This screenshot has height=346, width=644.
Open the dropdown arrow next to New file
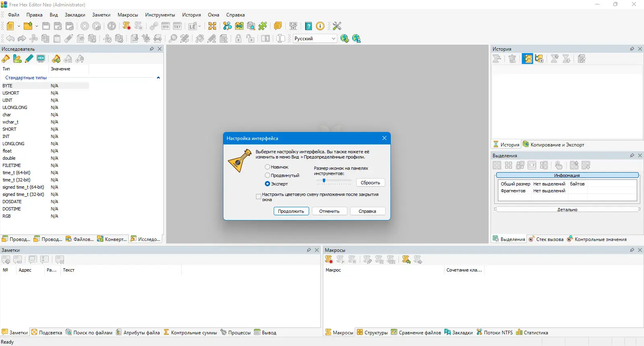19,26
